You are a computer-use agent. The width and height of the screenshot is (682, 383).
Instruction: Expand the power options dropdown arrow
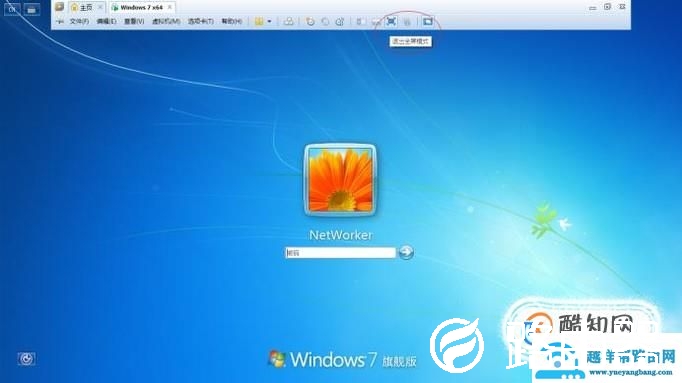point(270,21)
